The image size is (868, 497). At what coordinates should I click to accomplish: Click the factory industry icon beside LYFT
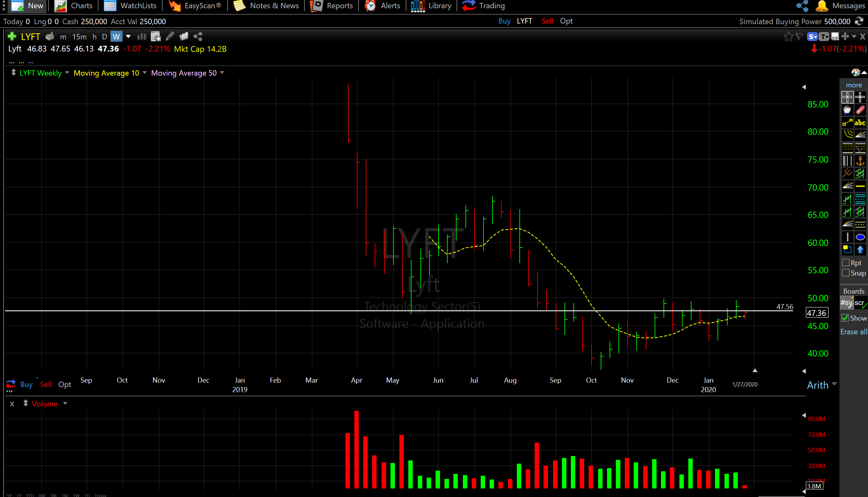click(x=50, y=36)
